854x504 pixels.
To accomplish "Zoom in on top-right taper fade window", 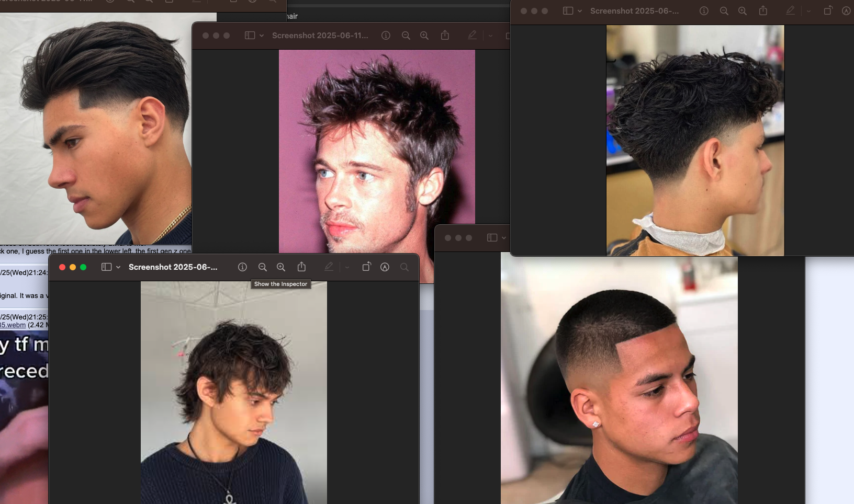I will coord(743,11).
